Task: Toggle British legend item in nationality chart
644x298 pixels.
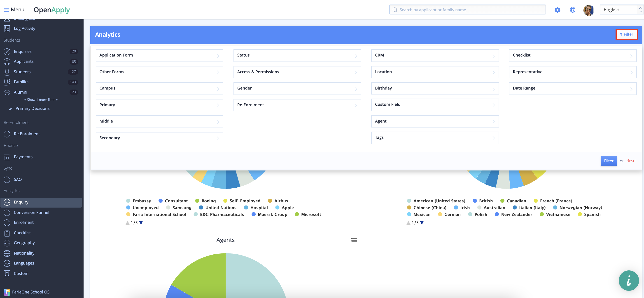Action: pyautogui.click(x=483, y=201)
